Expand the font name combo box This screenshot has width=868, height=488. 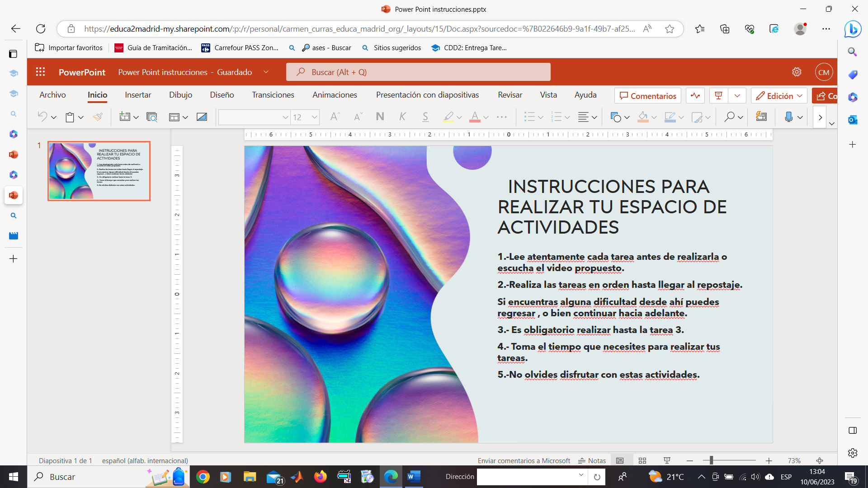pyautogui.click(x=285, y=117)
